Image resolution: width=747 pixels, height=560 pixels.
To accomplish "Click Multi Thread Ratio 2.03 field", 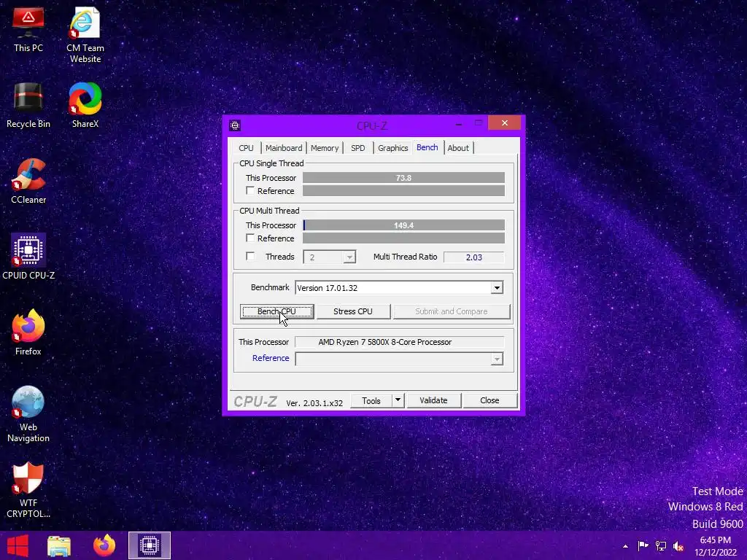I will click(x=473, y=257).
